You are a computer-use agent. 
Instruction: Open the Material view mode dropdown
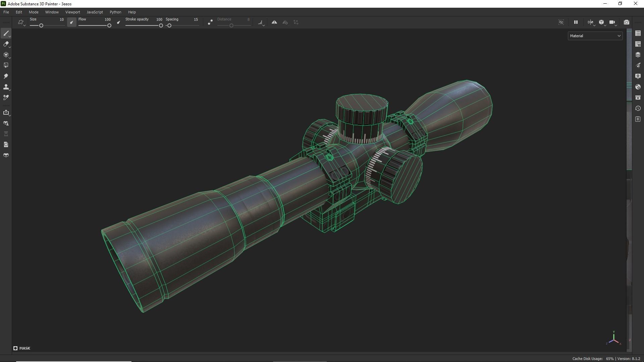point(595,36)
